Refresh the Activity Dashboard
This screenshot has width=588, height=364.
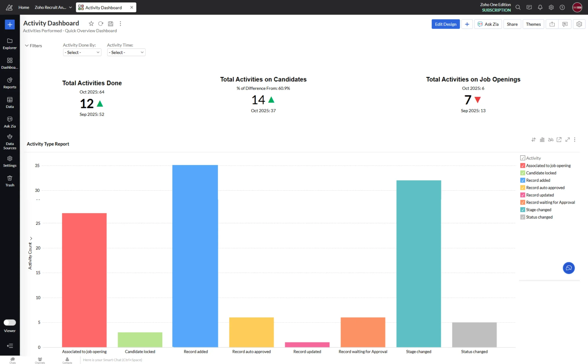pyautogui.click(x=101, y=23)
